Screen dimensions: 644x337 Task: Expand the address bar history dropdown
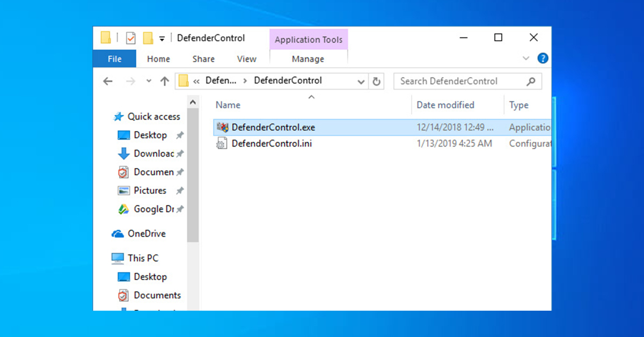pos(361,82)
